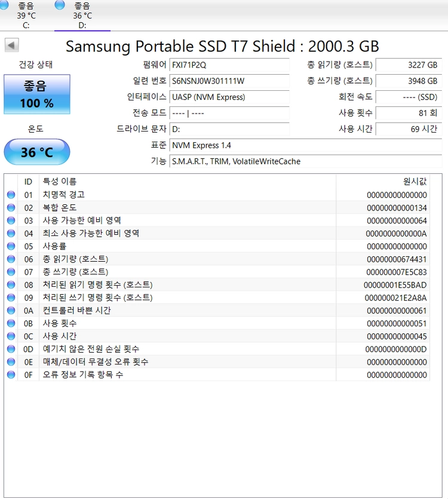The width and height of the screenshot is (448, 499).
Task: Go back with the left arrow button
Action: click(12, 45)
